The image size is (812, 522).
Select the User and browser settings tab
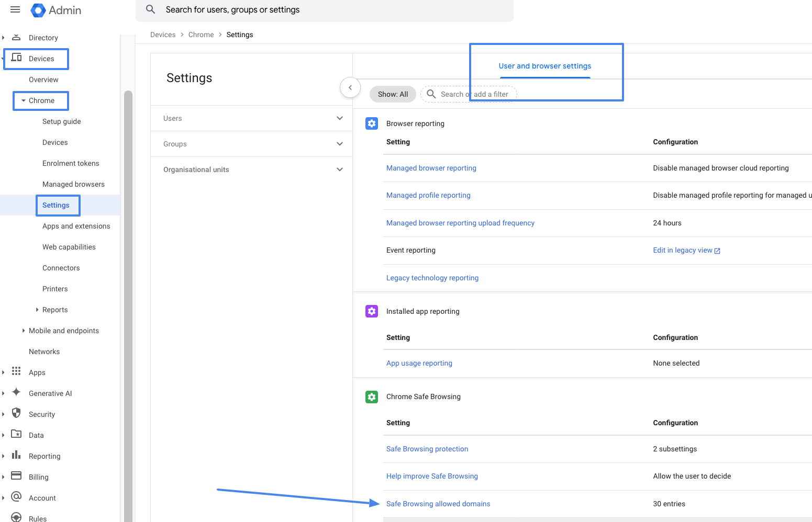click(x=545, y=66)
